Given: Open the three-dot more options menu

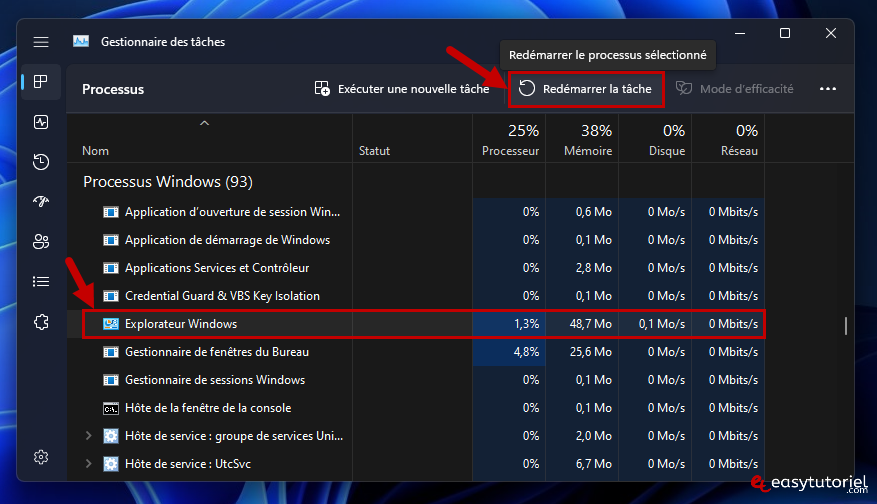Looking at the screenshot, I should [x=828, y=89].
